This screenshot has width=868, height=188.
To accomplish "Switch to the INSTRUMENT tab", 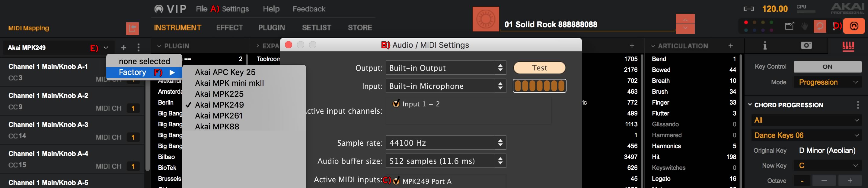I will click(177, 28).
